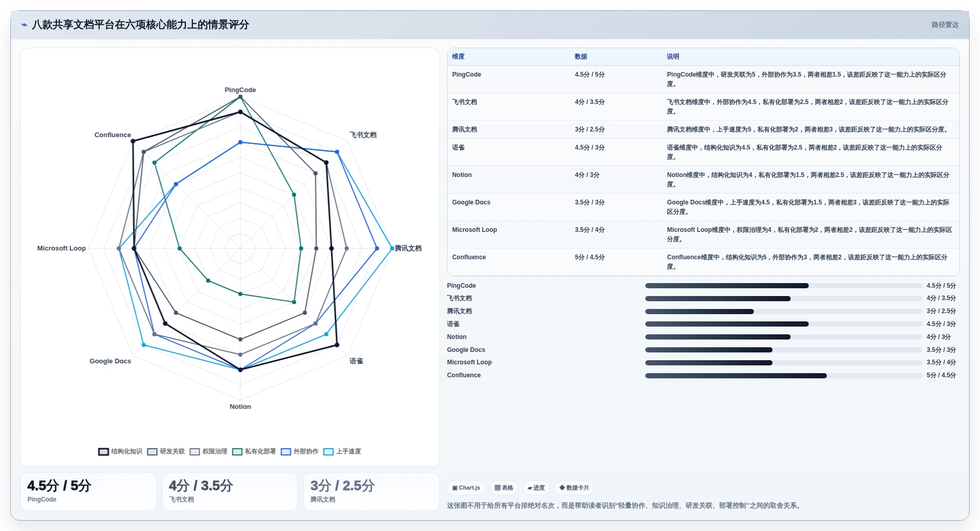Click the 语雀 4.5分 / 3分 progress value
This screenshot has width=980, height=531.
pos(941,324)
